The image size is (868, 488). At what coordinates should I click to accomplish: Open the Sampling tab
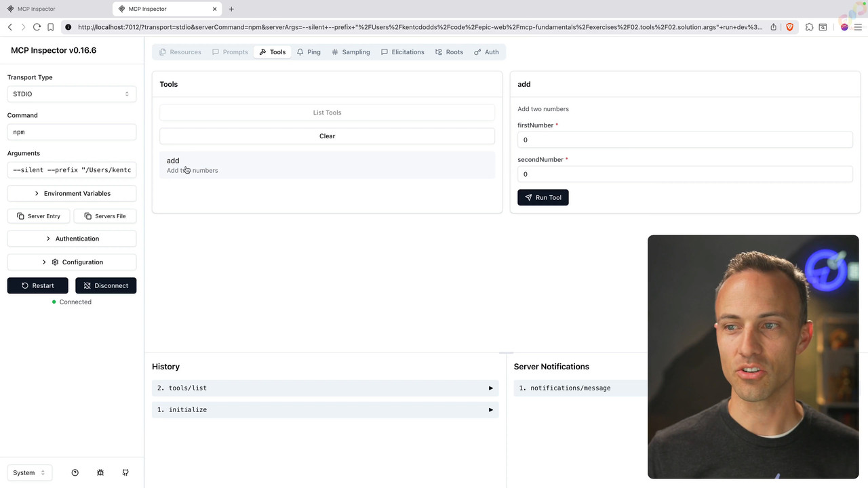coord(351,52)
